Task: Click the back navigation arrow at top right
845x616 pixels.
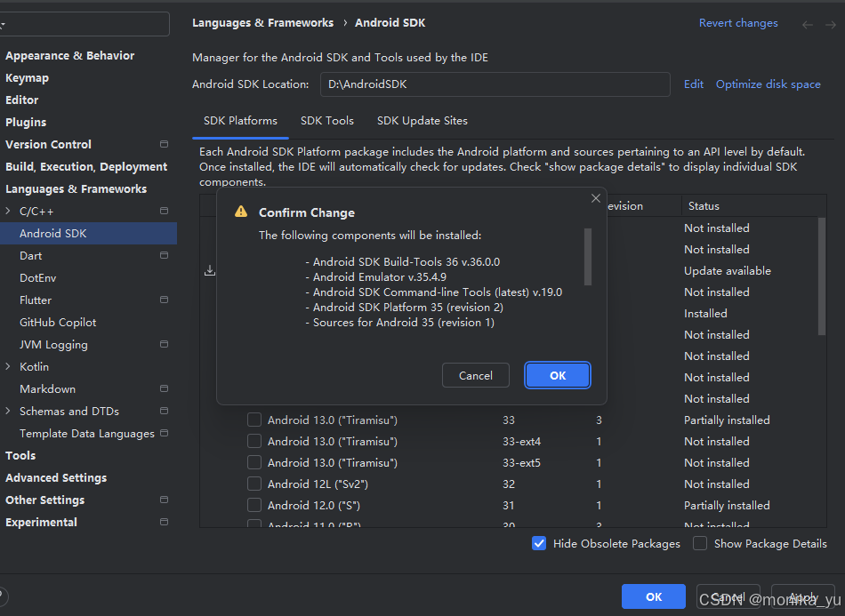Action: pyautogui.click(x=807, y=23)
